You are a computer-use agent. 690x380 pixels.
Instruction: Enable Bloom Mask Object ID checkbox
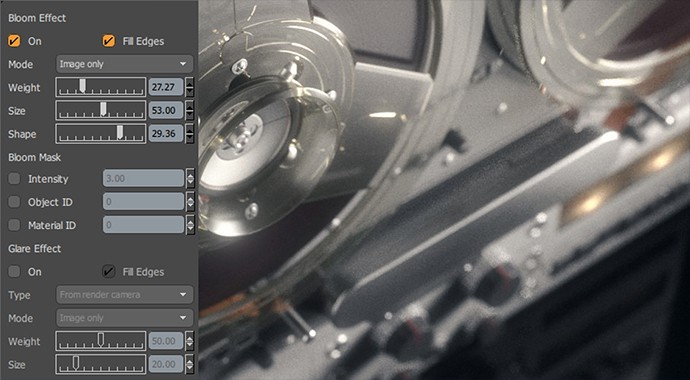(14, 202)
